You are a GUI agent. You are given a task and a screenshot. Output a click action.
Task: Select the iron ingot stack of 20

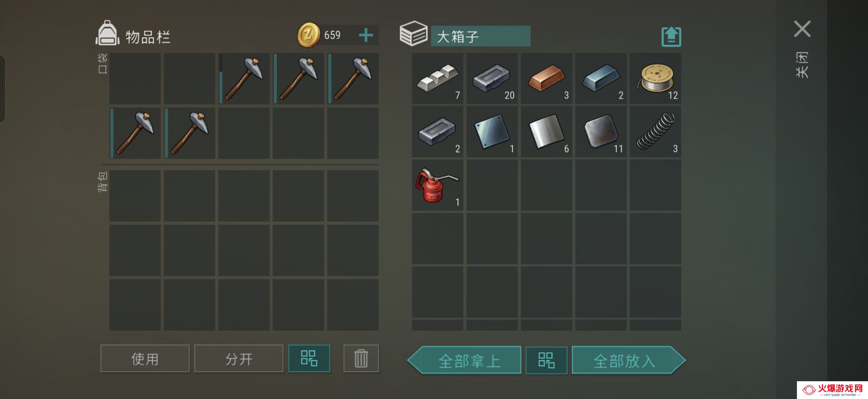pyautogui.click(x=492, y=78)
